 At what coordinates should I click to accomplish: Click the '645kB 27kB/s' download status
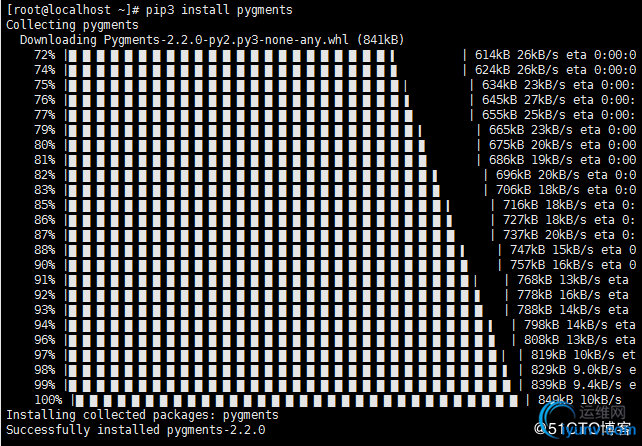[523, 100]
